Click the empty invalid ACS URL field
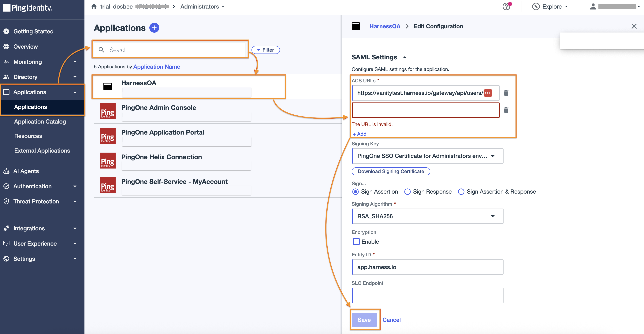 [x=426, y=110]
